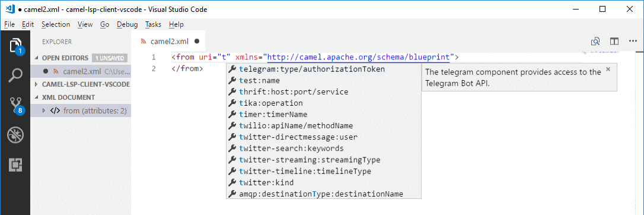The height and width of the screenshot is (215, 644).
Task: Click the XML file icon on camel2.xml tab
Action: coord(144,41)
